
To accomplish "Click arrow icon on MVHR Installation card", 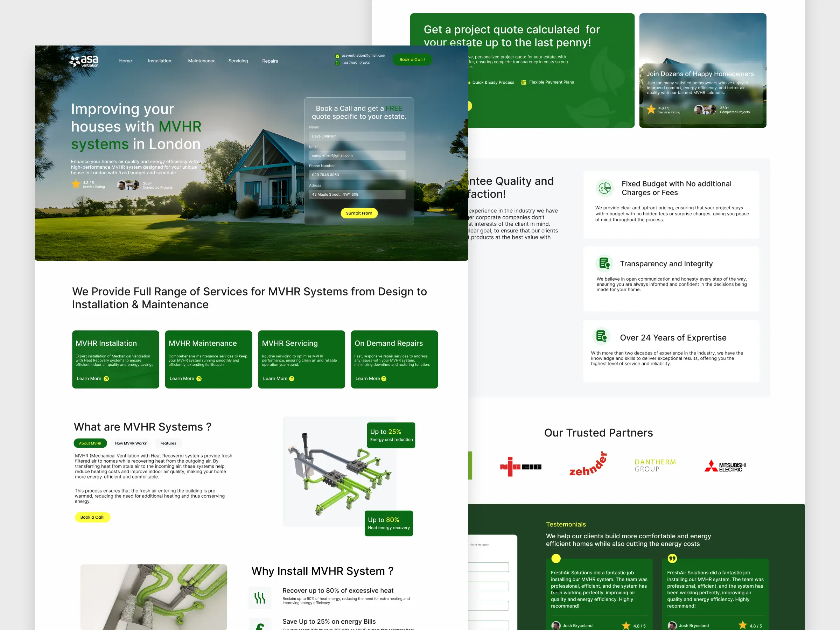I will click(x=106, y=379).
